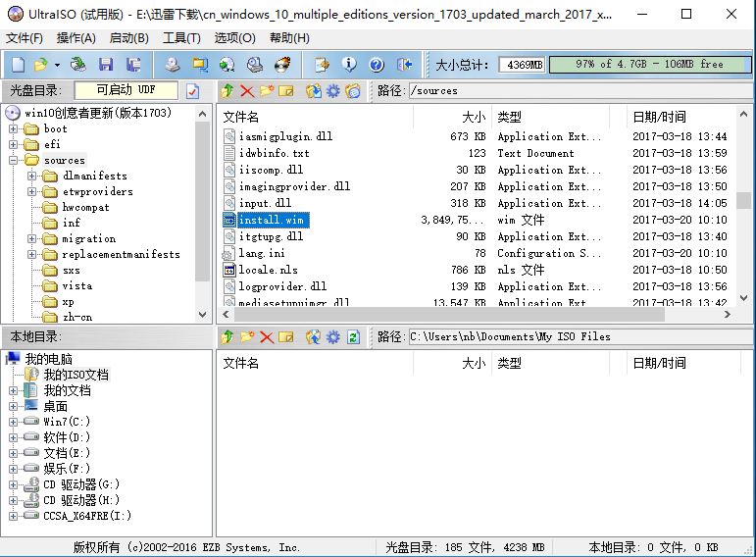Click the disc properties checkmark icon
756x557 pixels.
tap(193, 90)
